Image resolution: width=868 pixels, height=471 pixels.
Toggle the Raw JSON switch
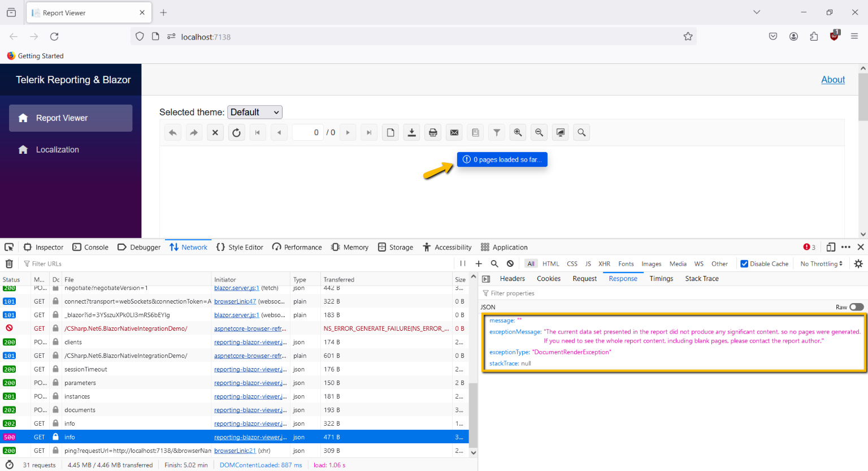point(857,307)
